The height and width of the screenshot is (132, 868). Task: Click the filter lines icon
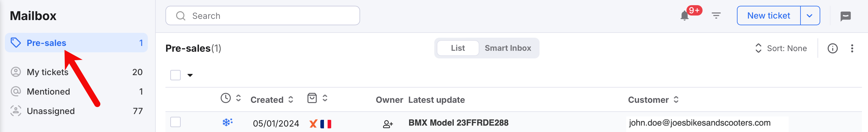tap(716, 16)
